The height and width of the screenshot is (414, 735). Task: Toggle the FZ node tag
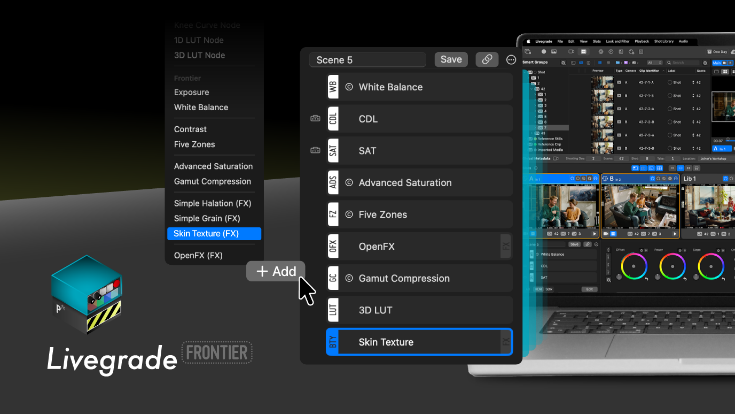[x=333, y=214]
